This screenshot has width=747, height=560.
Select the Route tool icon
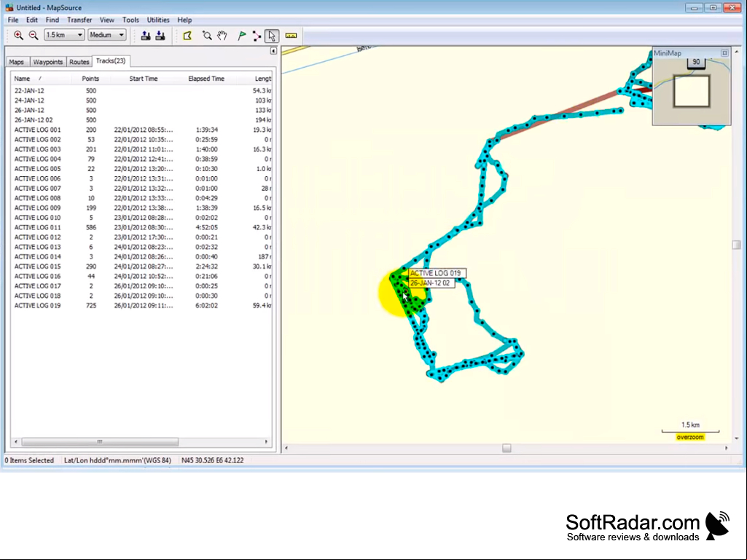tap(257, 35)
